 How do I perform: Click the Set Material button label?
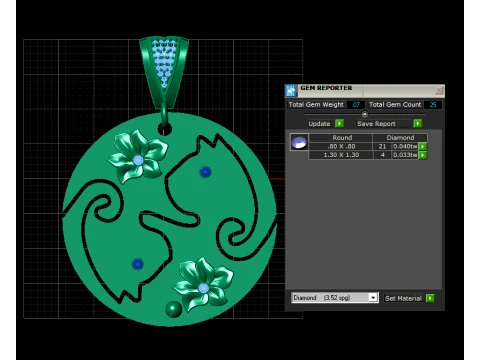403,298
